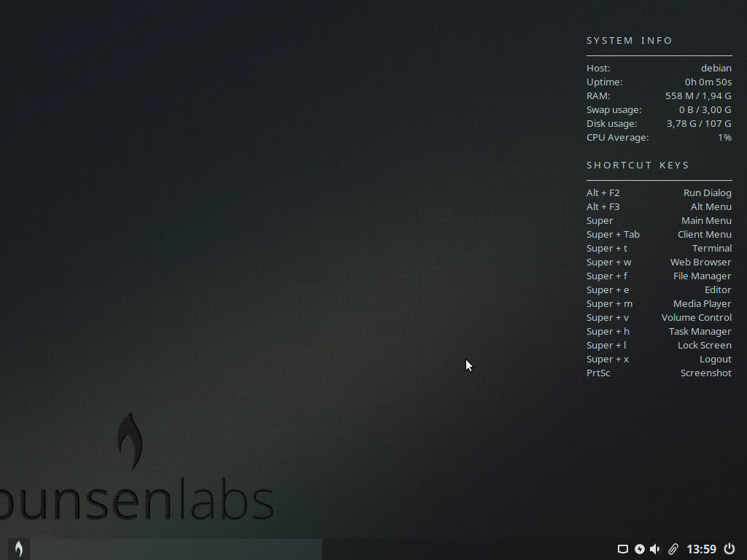Screen dimensions: 747x560
Task: Click the 'PrtSc' key text
Action: (598, 373)
